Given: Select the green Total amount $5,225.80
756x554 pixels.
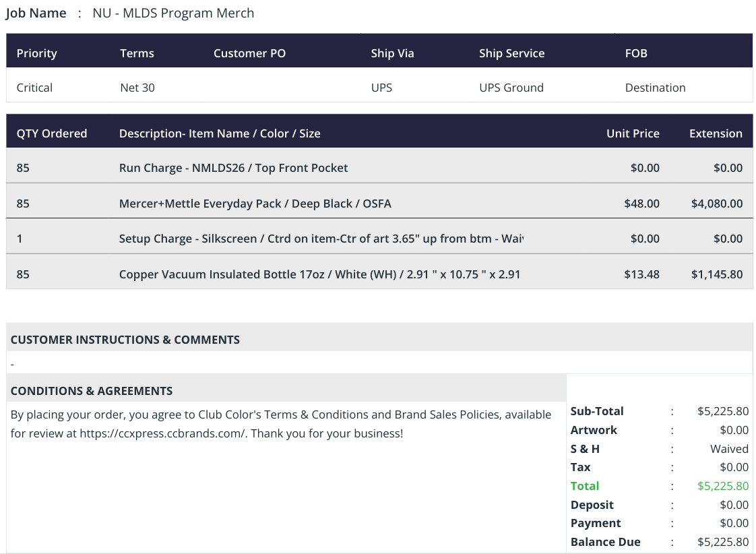Looking at the screenshot, I should pos(723,486).
